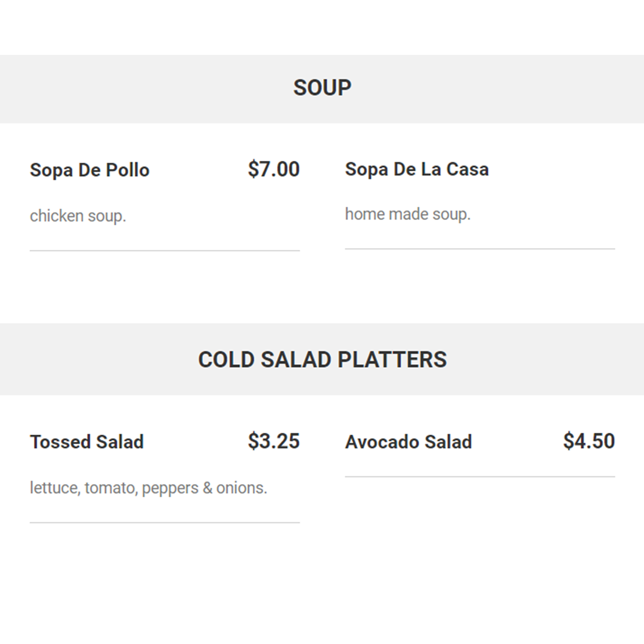Click the $7.00 price
The height and width of the screenshot is (644, 644).
click(274, 169)
